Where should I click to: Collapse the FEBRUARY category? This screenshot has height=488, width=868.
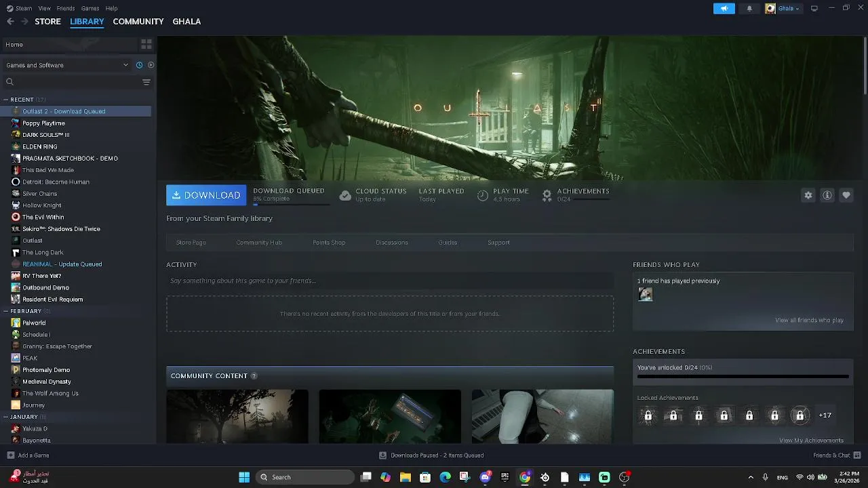tap(6, 311)
